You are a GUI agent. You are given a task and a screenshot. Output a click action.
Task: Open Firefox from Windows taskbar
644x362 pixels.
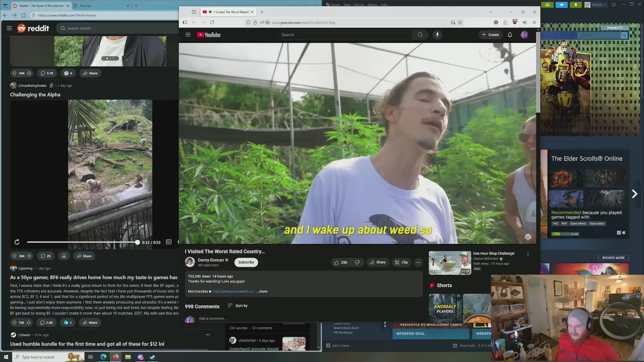116,357
